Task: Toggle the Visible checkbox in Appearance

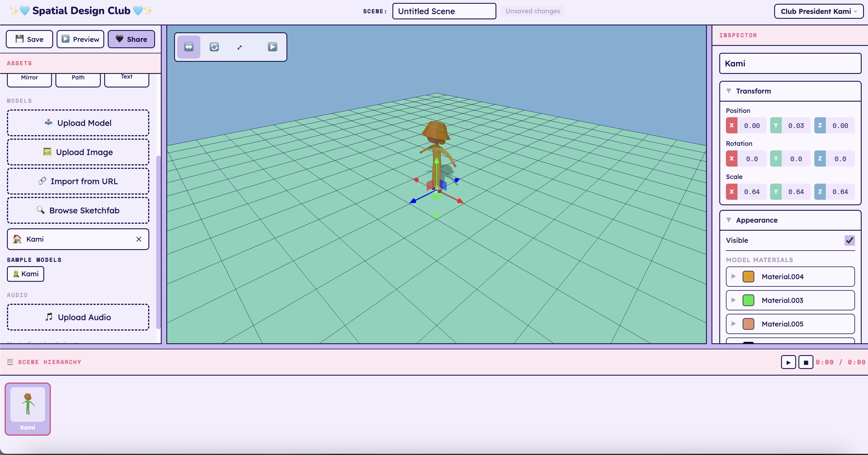Action: (850, 240)
